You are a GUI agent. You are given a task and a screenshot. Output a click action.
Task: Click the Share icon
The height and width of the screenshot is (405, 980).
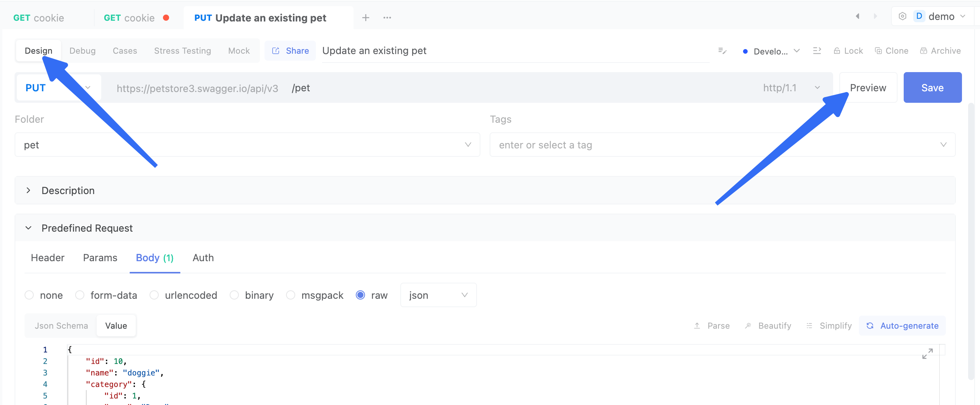[x=276, y=51]
